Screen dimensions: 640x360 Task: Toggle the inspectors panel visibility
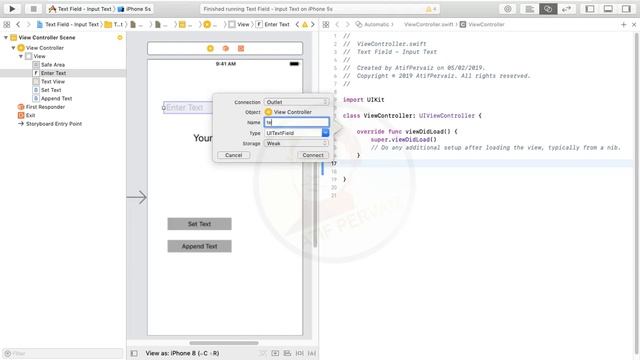(626, 9)
